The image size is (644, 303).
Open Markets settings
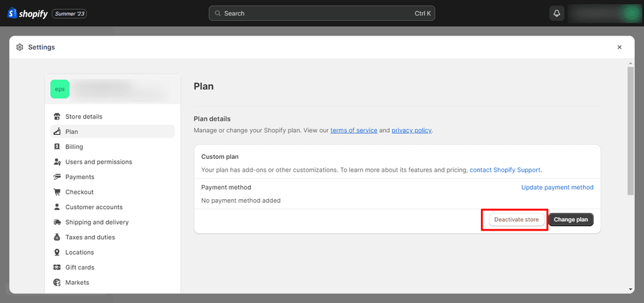click(x=113, y=282)
